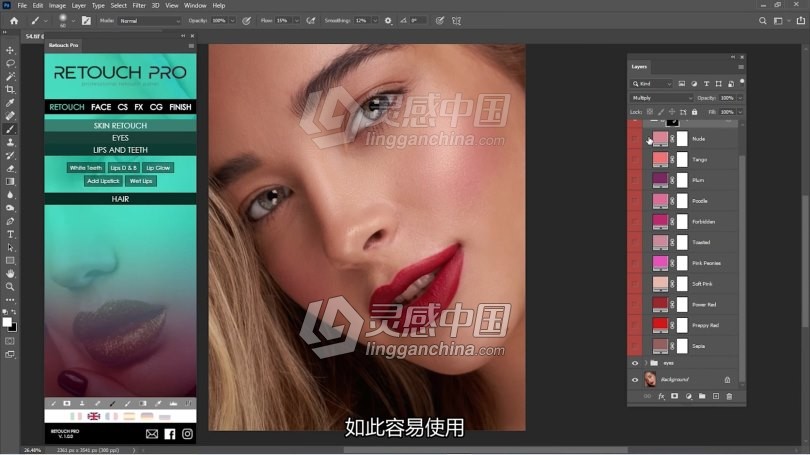This screenshot has width=810, height=455.
Task: Open brush settings panel icon
Action: [x=86, y=21]
